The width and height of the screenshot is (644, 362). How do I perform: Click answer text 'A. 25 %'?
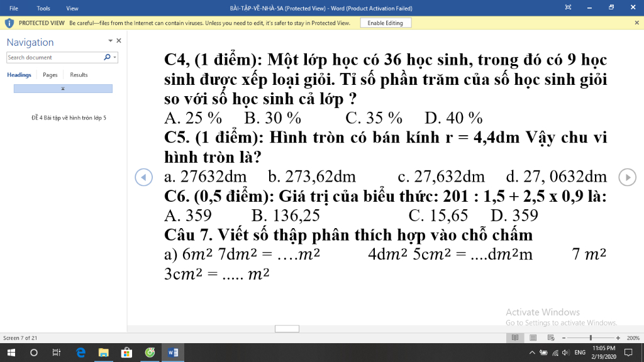(x=193, y=118)
